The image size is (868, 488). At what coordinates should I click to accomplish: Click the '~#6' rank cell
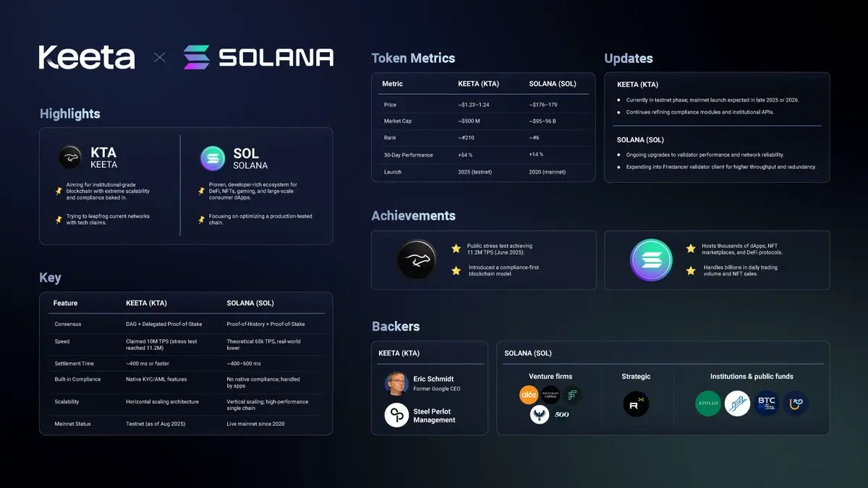tap(535, 137)
